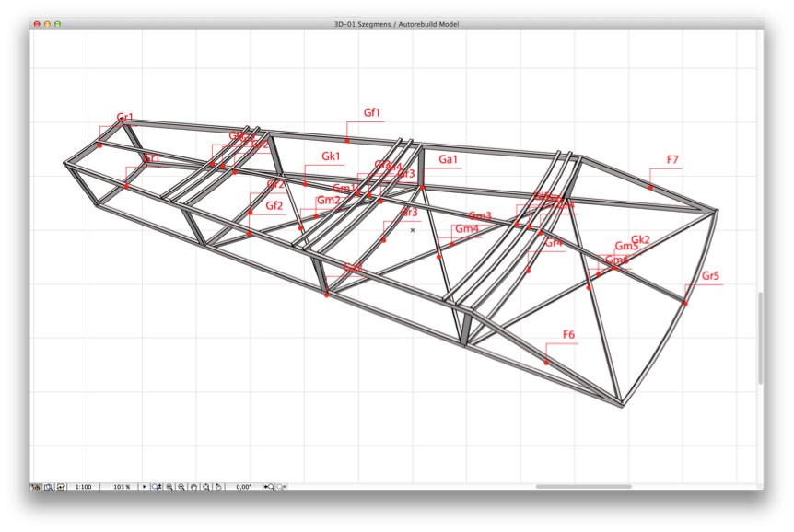Click the horizontal scrollbar thumb at the bottom
Screen dimensions: 794x532
coord(583,486)
